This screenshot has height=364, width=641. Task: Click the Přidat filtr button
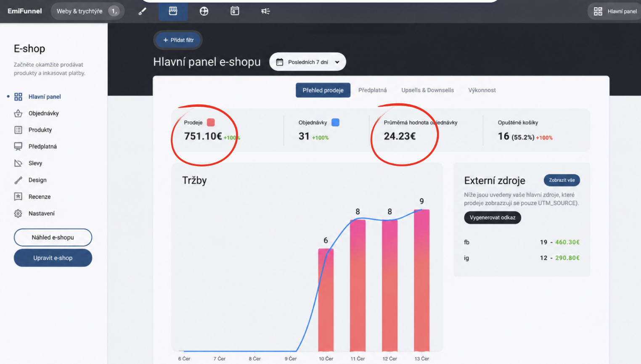pyautogui.click(x=178, y=40)
